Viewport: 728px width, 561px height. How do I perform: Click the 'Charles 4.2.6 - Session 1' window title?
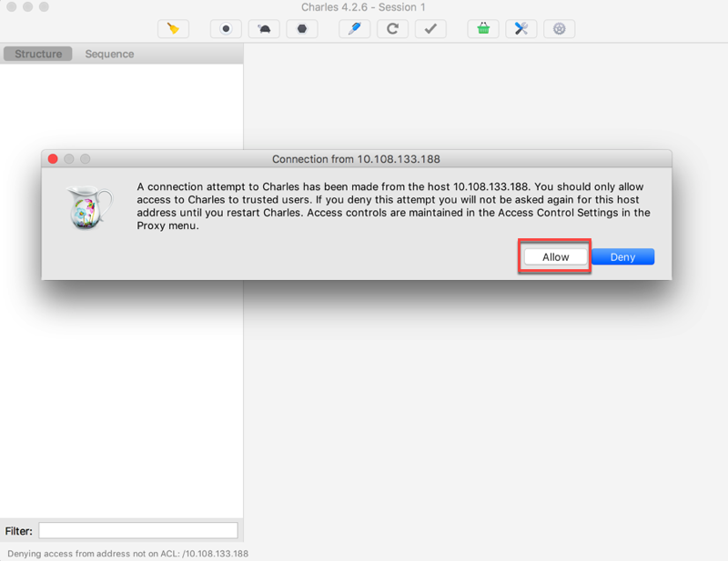[363, 7]
